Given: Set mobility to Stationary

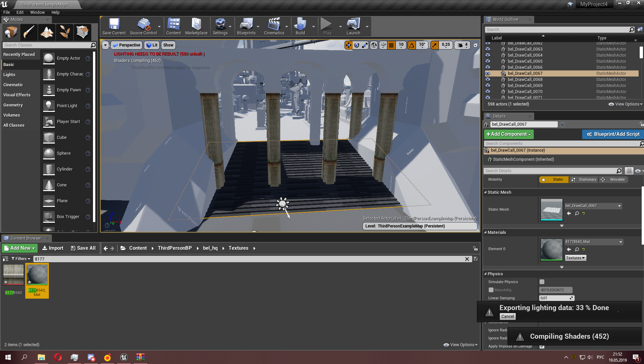Looking at the screenshot, I should pos(584,180).
